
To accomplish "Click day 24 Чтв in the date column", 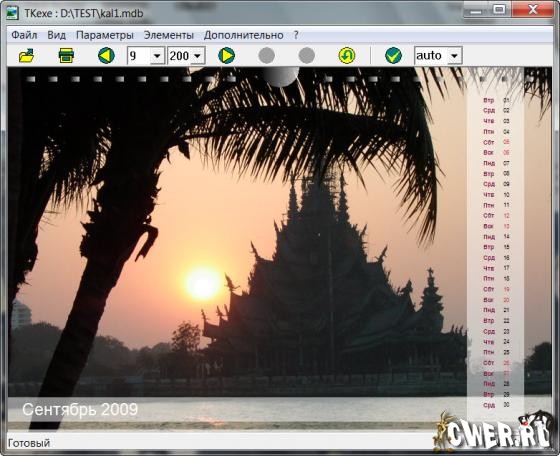I will point(496,342).
